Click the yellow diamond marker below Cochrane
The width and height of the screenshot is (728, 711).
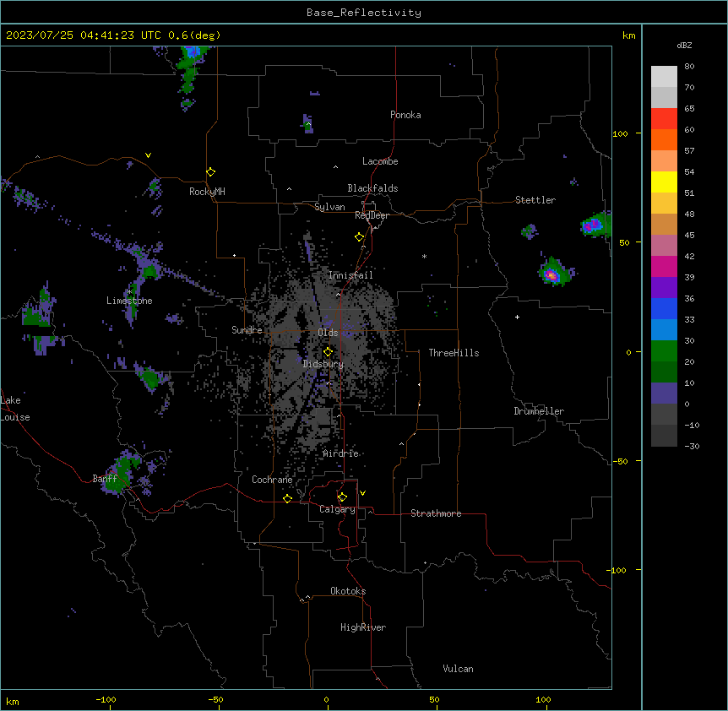(x=287, y=498)
